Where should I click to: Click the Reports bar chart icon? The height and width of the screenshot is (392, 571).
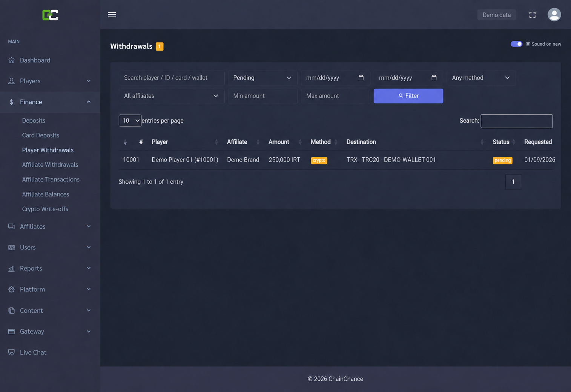coord(12,268)
